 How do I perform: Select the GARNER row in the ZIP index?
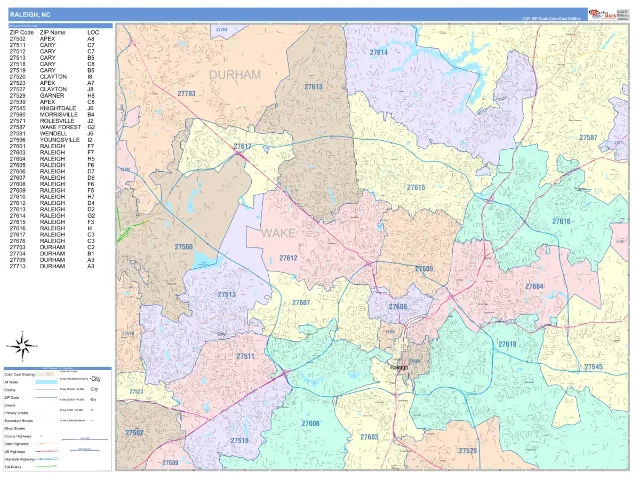click(52, 96)
